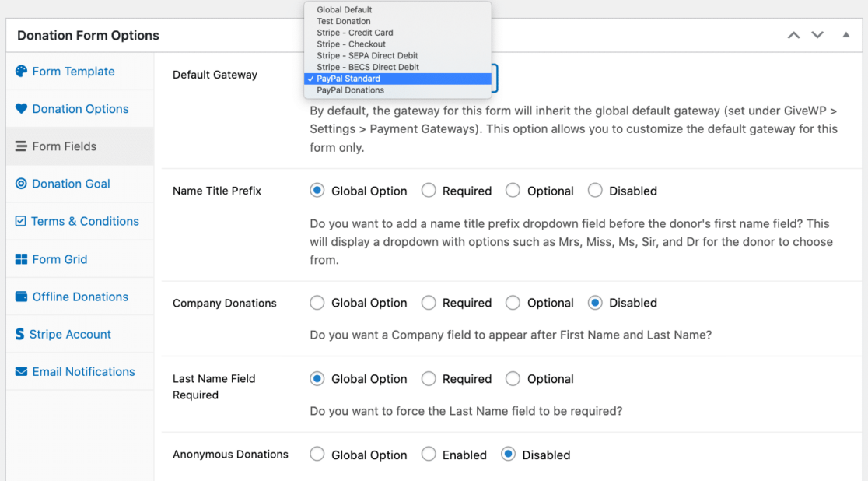Select Global Option for Company Donations
The image size is (868, 481).
[x=317, y=303]
